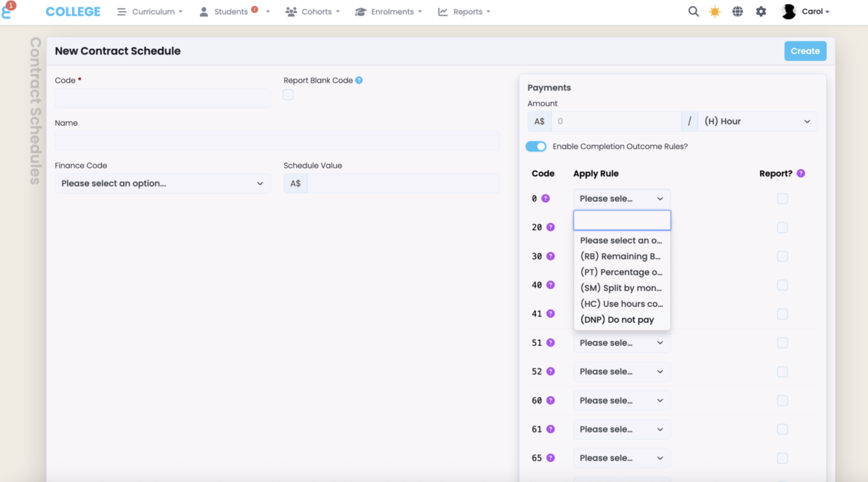Open the settings gear icon
868x482 pixels.
[761, 12]
